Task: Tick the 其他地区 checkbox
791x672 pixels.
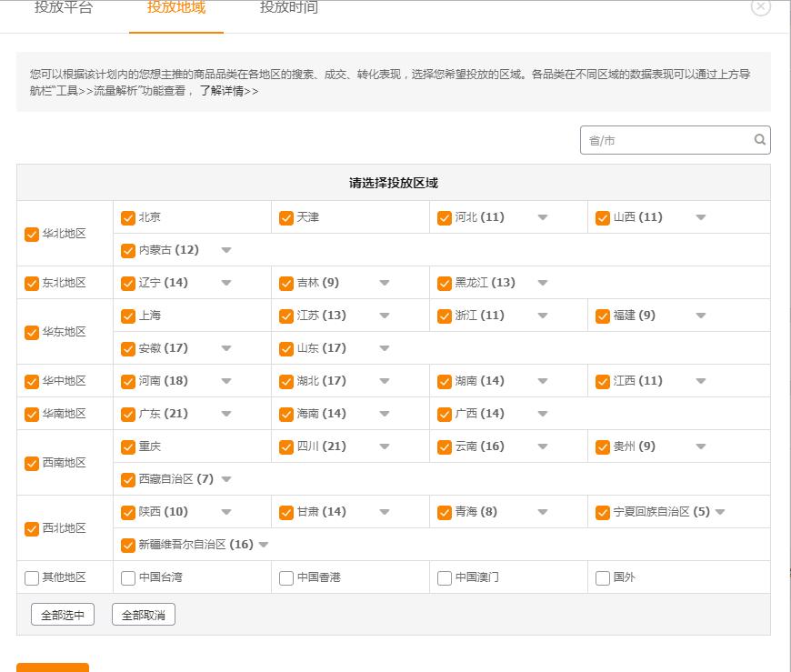Action: click(32, 578)
